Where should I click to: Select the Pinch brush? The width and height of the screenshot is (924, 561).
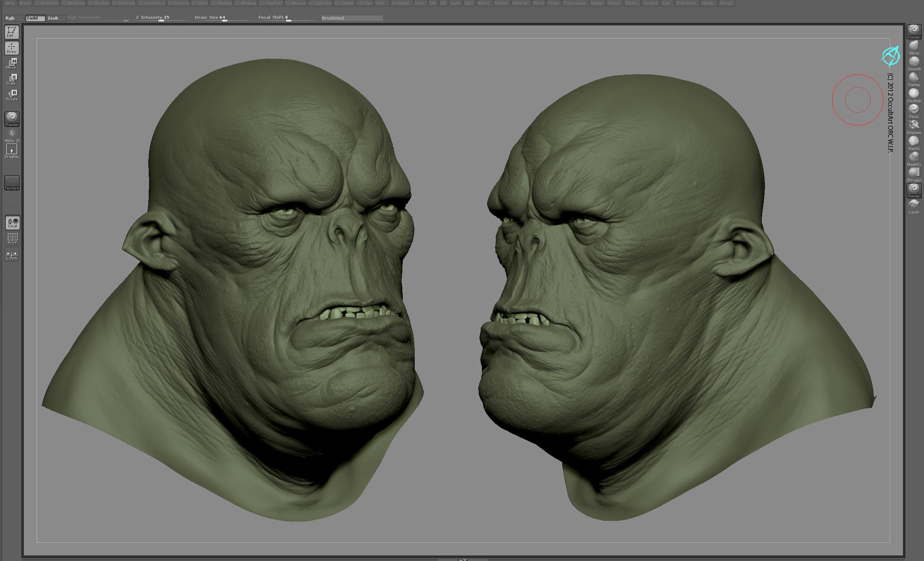click(914, 110)
